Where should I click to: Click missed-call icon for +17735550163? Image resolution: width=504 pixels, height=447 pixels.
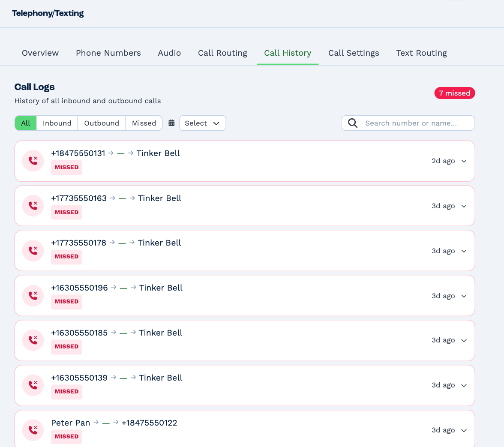[x=33, y=206]
